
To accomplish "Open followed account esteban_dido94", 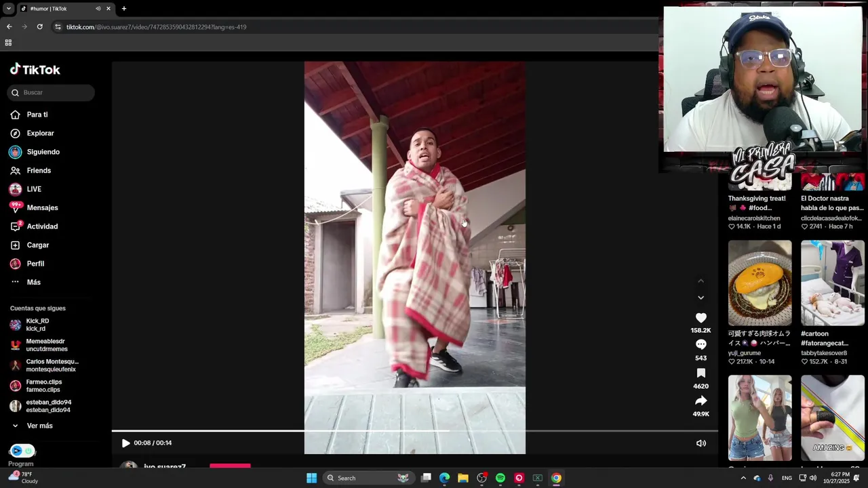I will tap(41, 406).
